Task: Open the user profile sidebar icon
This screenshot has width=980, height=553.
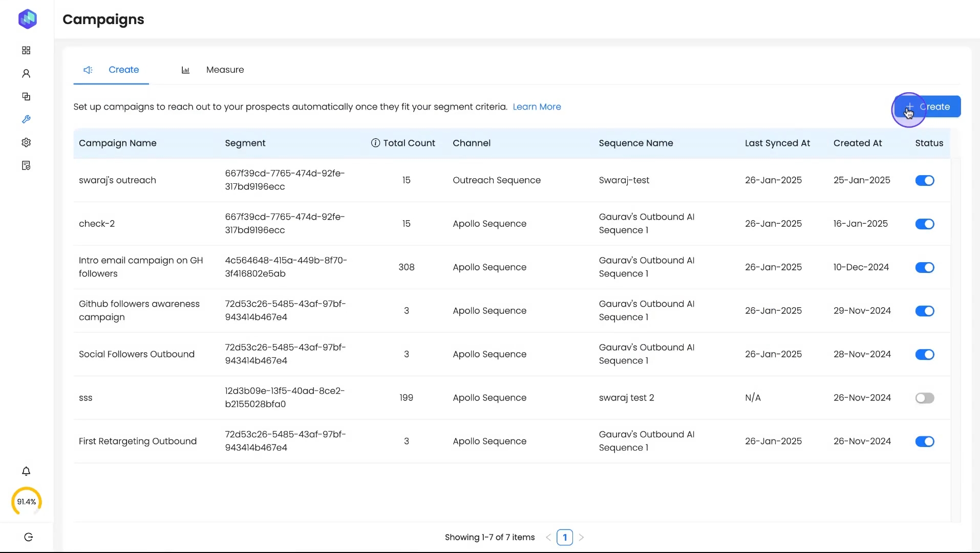Action: tap(26, 74)
